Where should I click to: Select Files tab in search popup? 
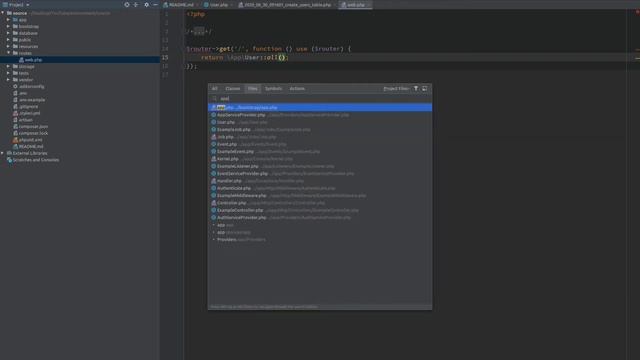[253, 89]
